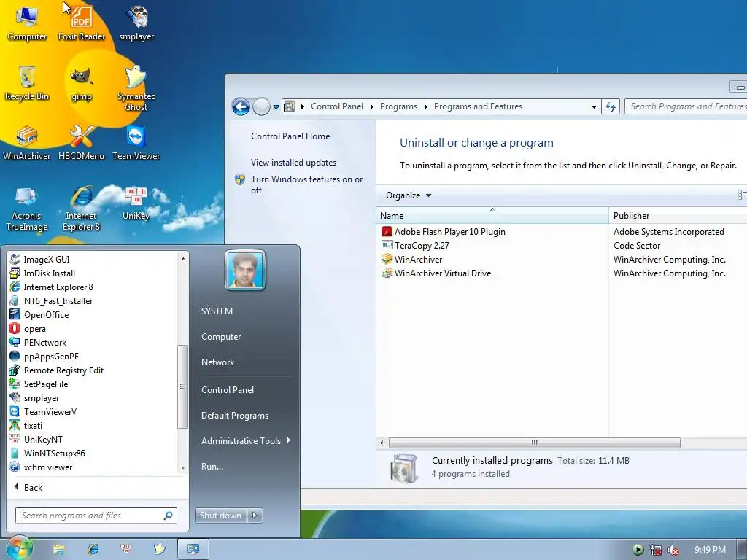Launch TeamViewer from the desktop

pos(136,143)
